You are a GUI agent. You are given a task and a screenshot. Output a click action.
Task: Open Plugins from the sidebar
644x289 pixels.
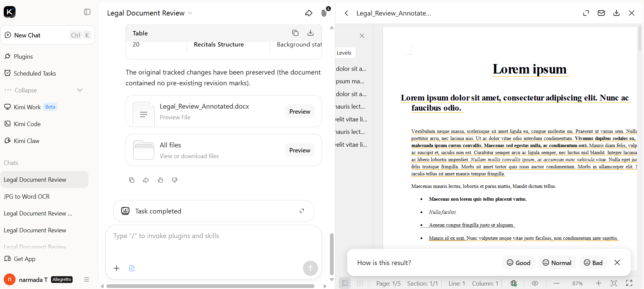pos(23,56)
